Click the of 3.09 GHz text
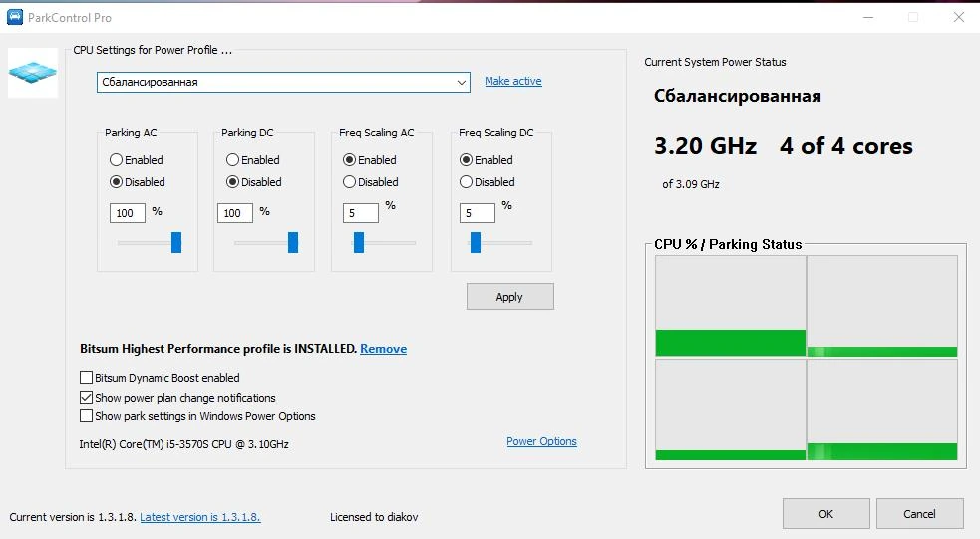Image resolution: width=980 pixels, height=539 pixels. [x=691, y=184]
